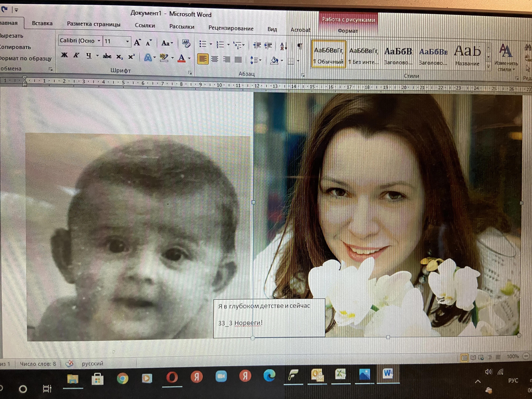Image resolution: width=532 pixels, height=399 pixels.
Task: Switch to the Вставка tab
Action: pyautogui.click(x=42, y=23)
